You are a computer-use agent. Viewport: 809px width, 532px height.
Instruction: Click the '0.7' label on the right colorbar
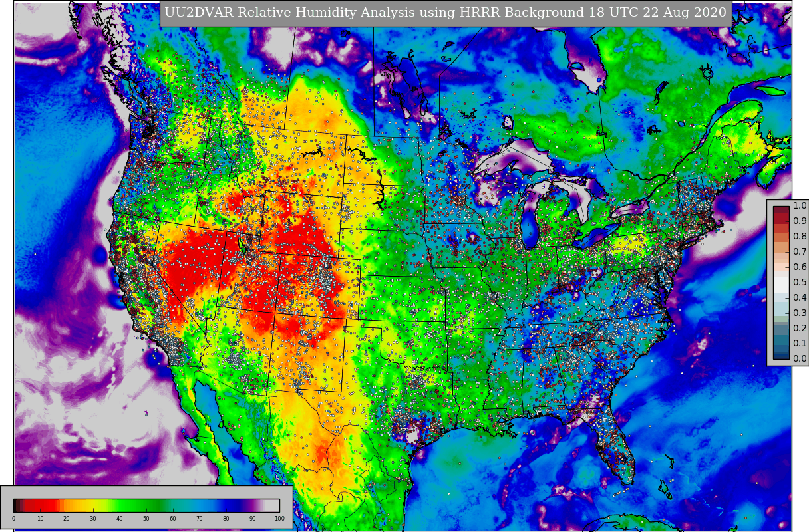click(x=800, y=251)
